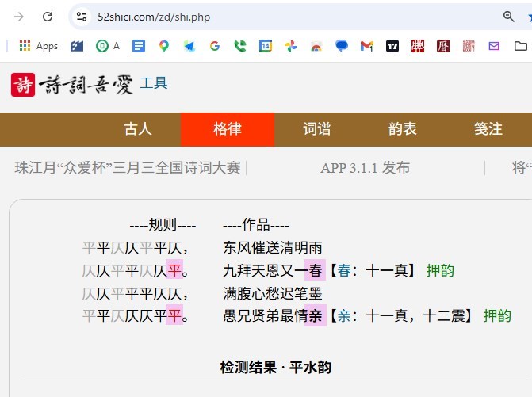
Task: Click the blue 春 rhyme link in brackets
Action: [343, 270]
